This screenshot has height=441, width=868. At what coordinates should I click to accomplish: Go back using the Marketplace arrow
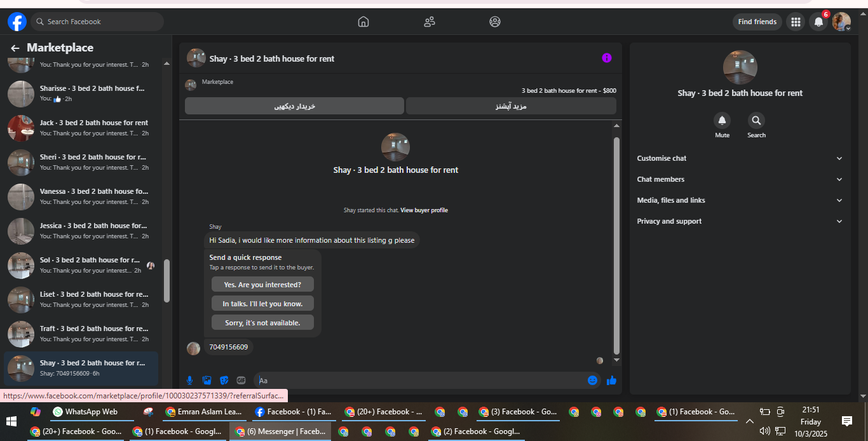15,48
